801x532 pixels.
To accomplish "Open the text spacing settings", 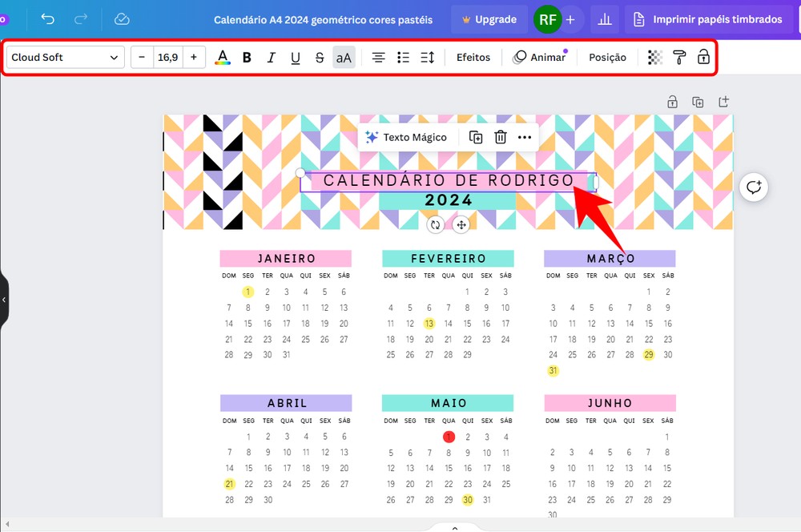I will tap(426, 57).
